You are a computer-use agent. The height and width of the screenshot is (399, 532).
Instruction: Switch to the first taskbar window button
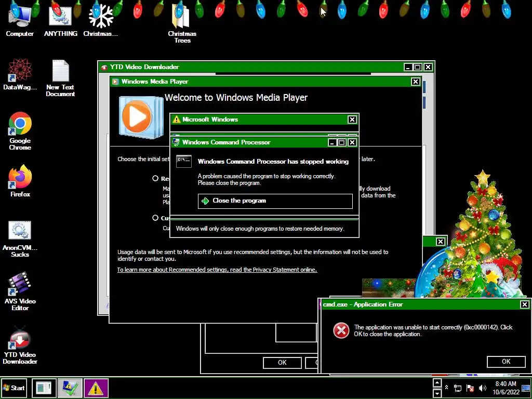(x=44, y=388)
